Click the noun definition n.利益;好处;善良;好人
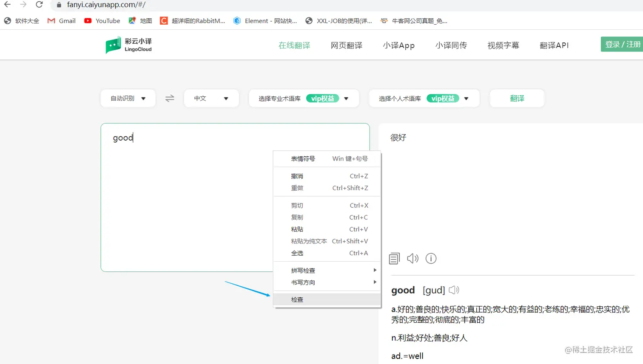Image resolution: width=643 pixels, height=364 pixels. pyautogui.click(x=429, y=338)
